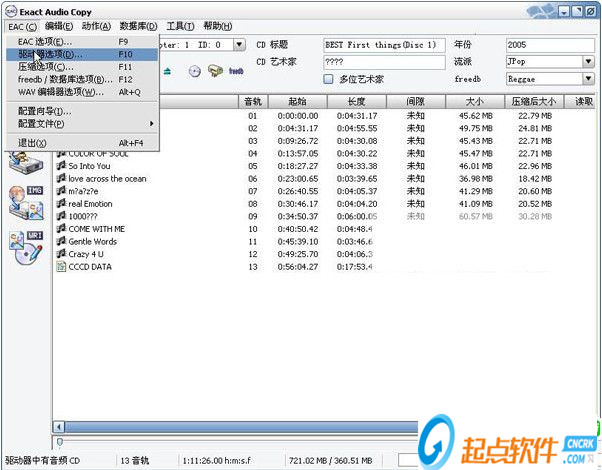Viewport: 602px width, 470px height.
Task: Click the 年份 field showing 2005
Action: click(x=550, y=45)
